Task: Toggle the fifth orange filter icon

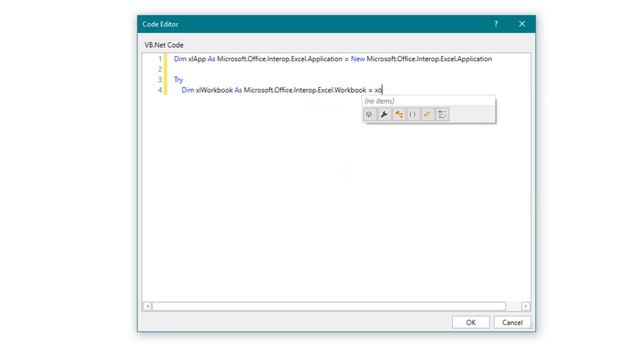Action: (427, 115)
